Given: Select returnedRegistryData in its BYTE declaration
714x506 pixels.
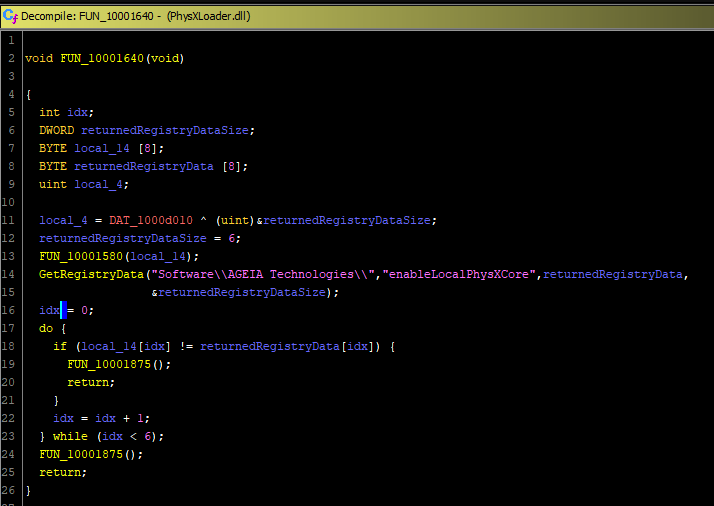Looking at the screenshot, I should tap(144, 166).
